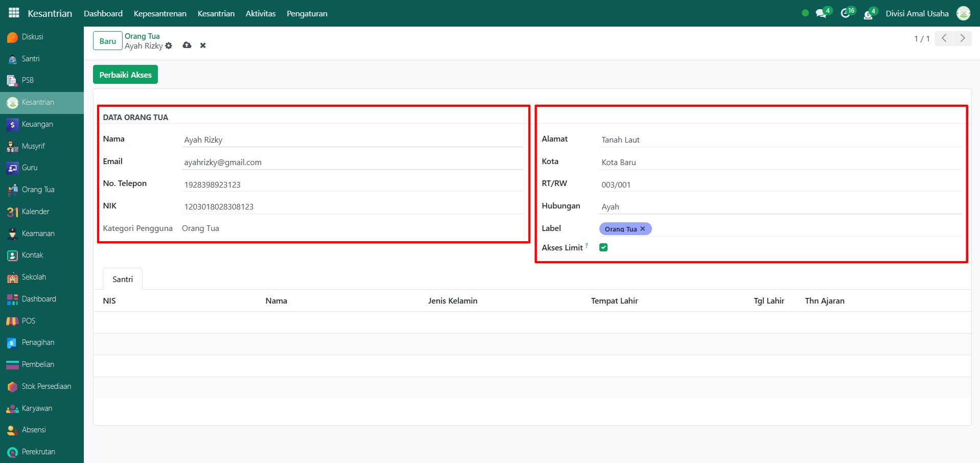The image size is (980, 463).
Task: Uncheck the Akses Limit checkbox
Action: tap(603, 247)
